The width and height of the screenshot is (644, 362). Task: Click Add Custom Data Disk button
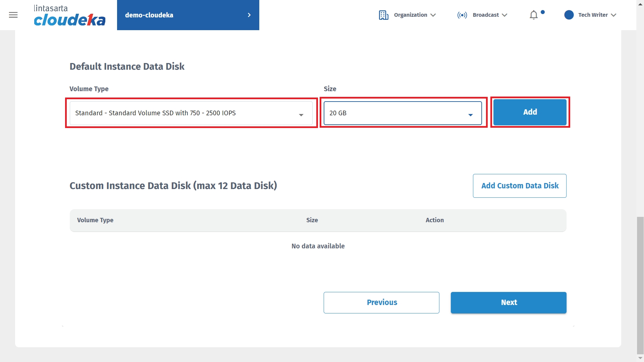tap(520, 186)
